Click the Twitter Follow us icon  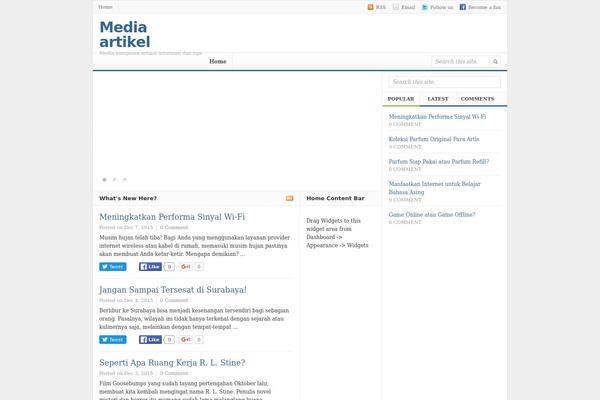[x=424, y=7]
